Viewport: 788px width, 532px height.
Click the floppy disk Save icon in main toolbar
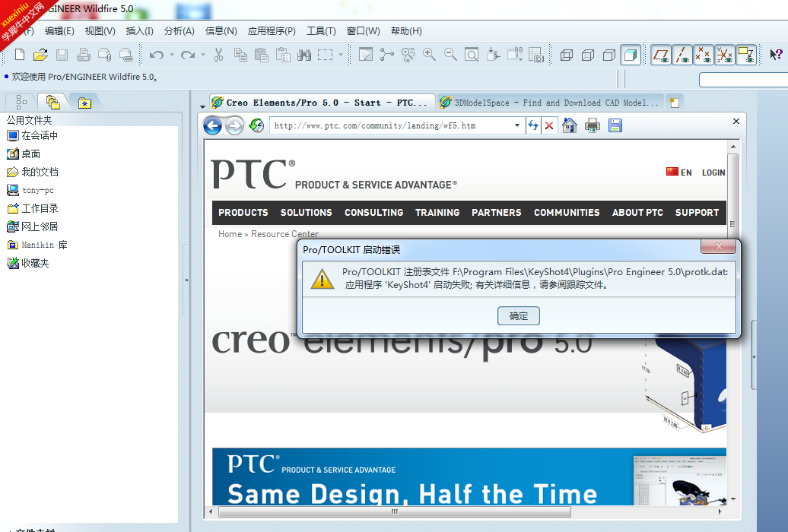pyautogui.click(x=62, y=55)
